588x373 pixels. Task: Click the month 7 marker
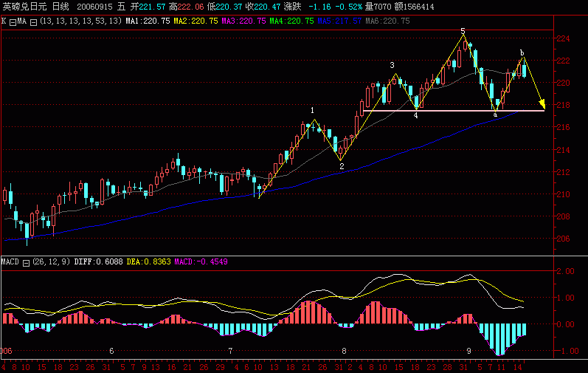click(230, 351)
